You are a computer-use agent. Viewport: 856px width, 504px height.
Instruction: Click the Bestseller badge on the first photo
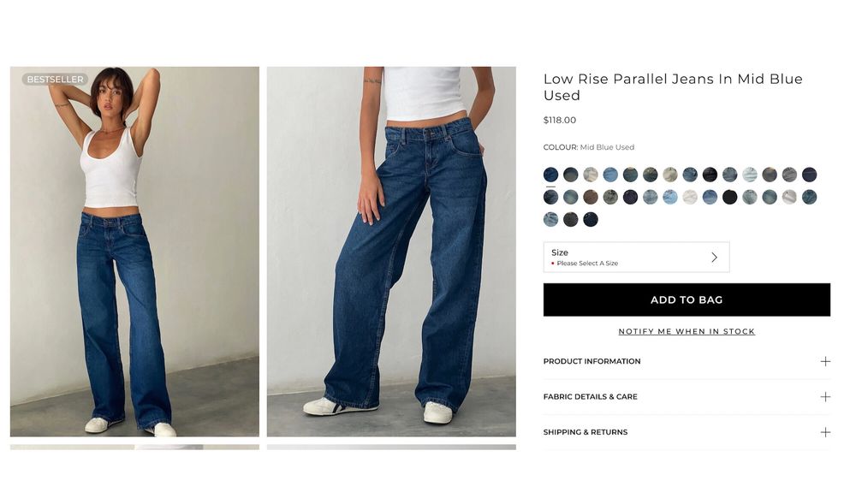coord(55,79)
